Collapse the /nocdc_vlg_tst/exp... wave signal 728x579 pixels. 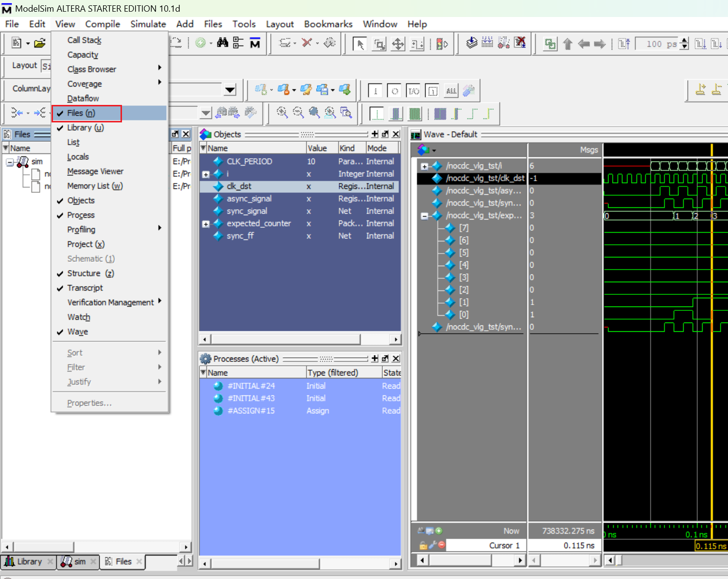424,216
